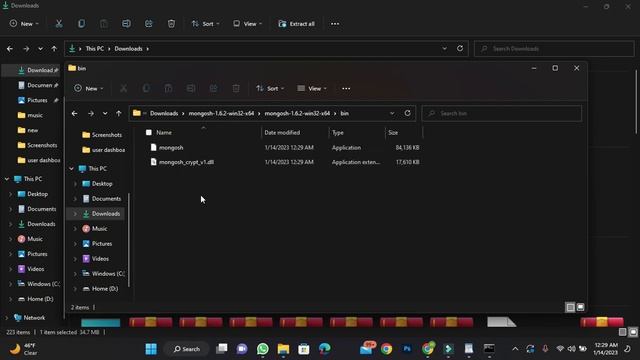Open the View dropdown in bin window
640x360 pixels.
point(312,88)
